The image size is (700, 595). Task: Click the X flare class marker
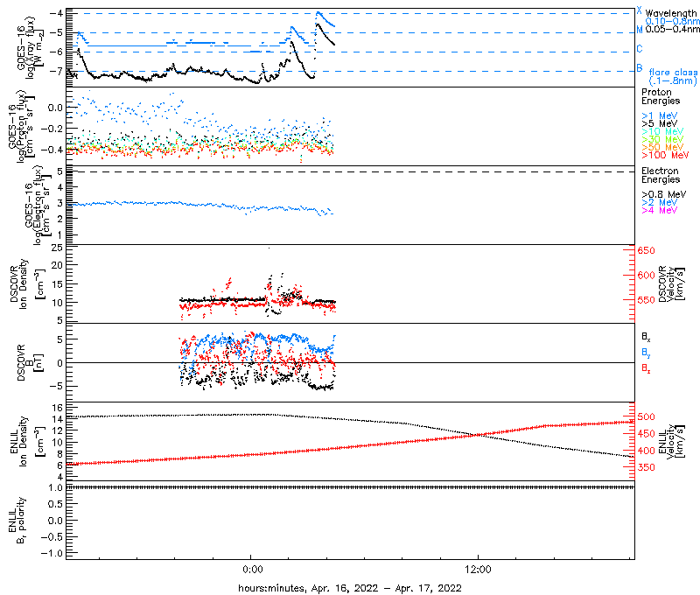(x=640, y=10)
